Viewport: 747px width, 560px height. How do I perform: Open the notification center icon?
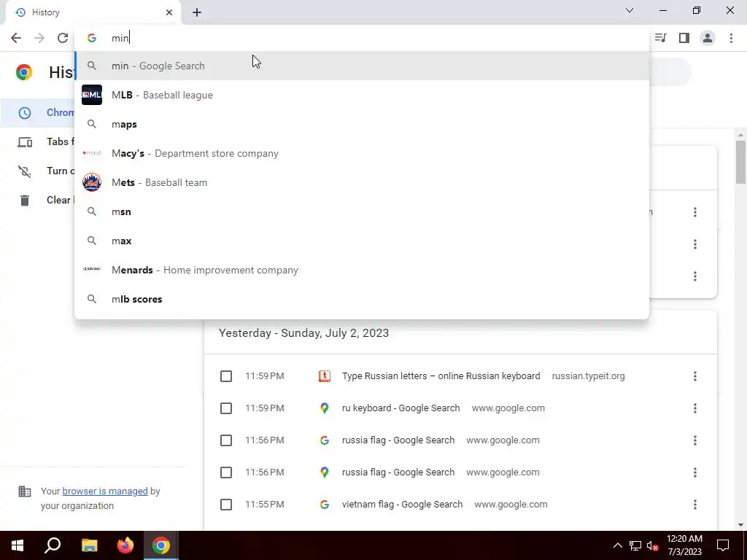[723, 545]
